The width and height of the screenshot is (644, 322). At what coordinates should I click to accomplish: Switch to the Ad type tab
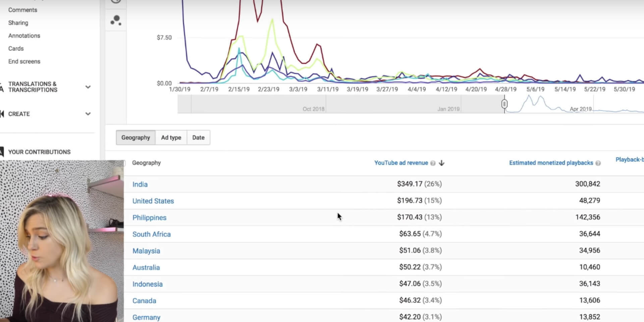tap(171, 138)
